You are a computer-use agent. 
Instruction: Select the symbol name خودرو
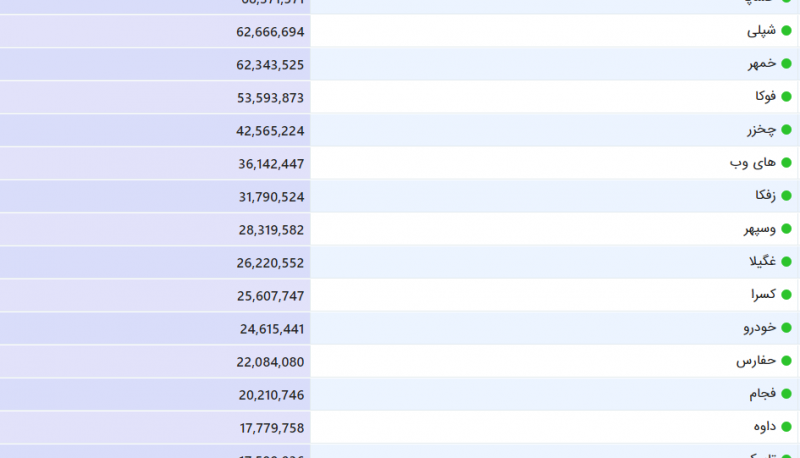[760, 327]
